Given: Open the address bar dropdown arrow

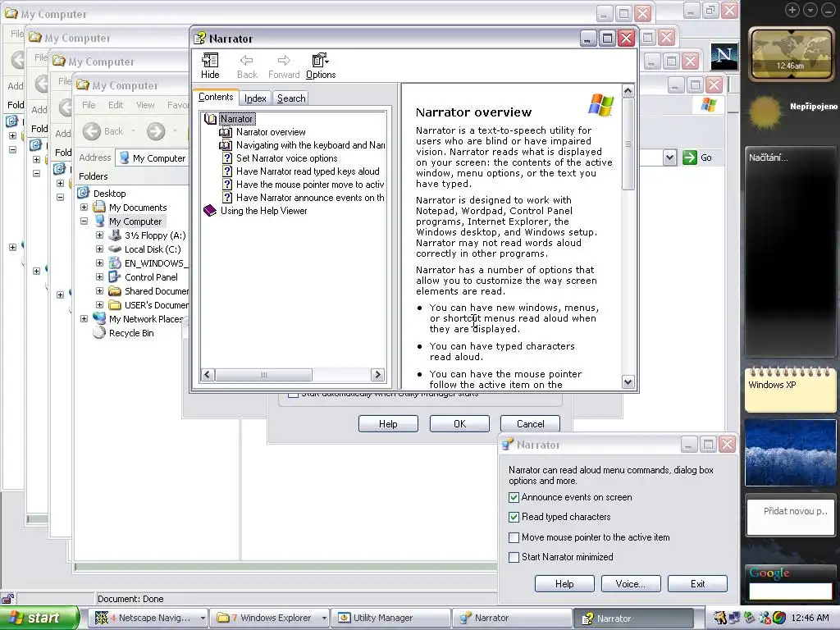Looking at the screenshot, I should 669,157.
